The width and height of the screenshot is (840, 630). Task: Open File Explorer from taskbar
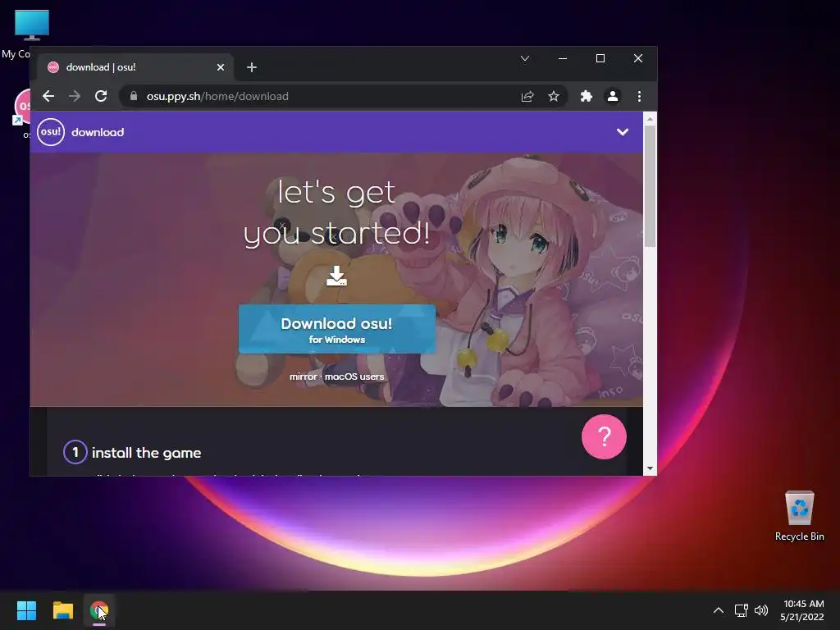62,610
